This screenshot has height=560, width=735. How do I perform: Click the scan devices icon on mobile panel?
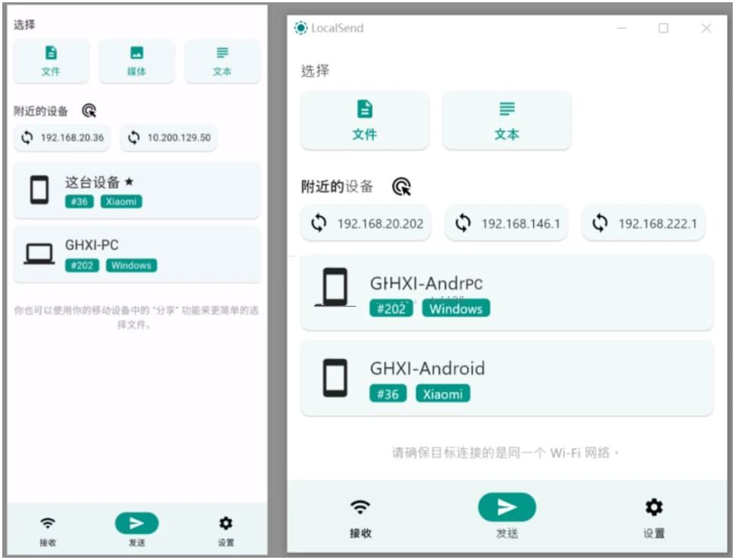coord(90,111)
